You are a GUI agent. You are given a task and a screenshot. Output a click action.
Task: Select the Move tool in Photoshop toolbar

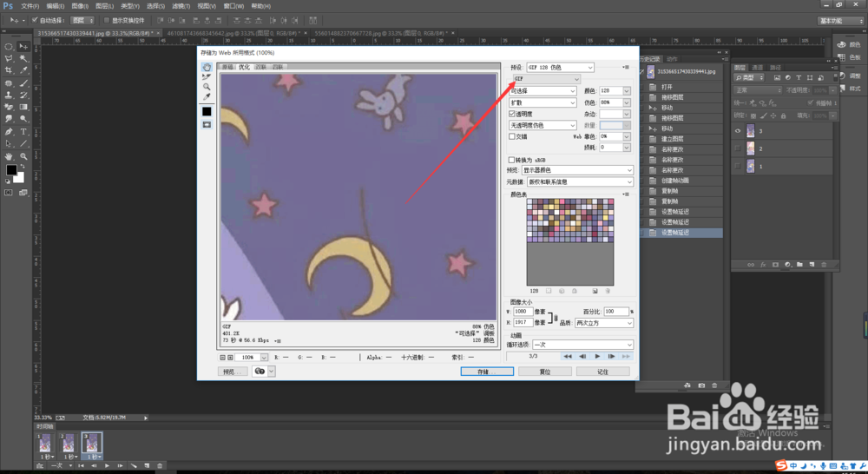pyautogui.click(x=23, y=47)
